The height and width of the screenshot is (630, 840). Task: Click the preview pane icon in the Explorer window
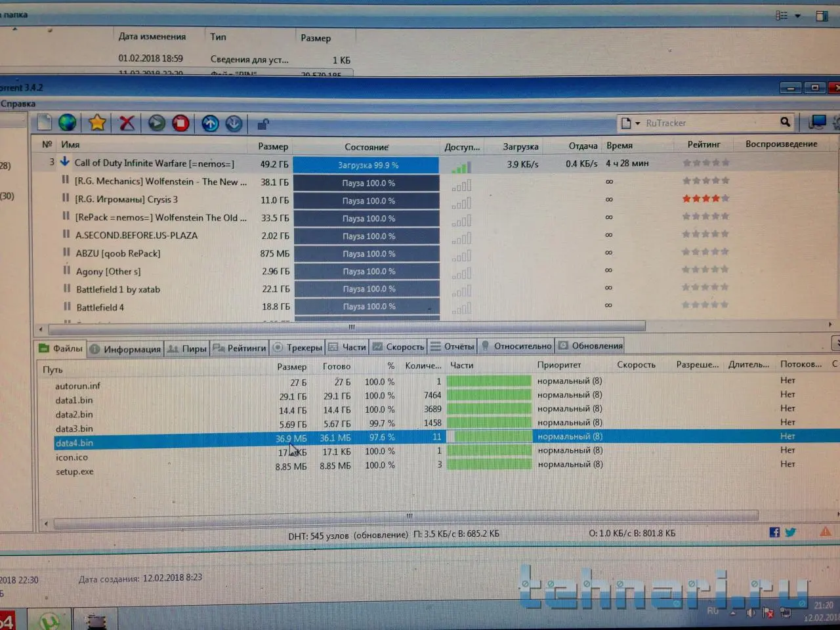click(822, 16)
